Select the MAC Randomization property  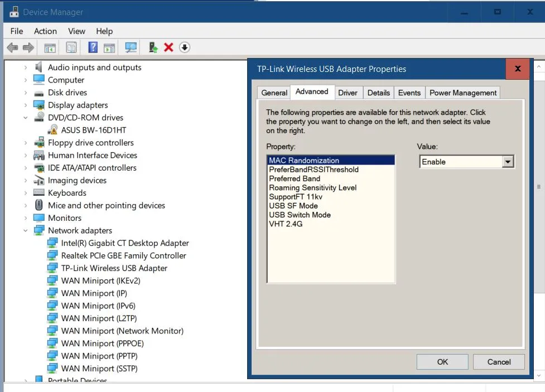pyautogui.click(x=331, y=160)
